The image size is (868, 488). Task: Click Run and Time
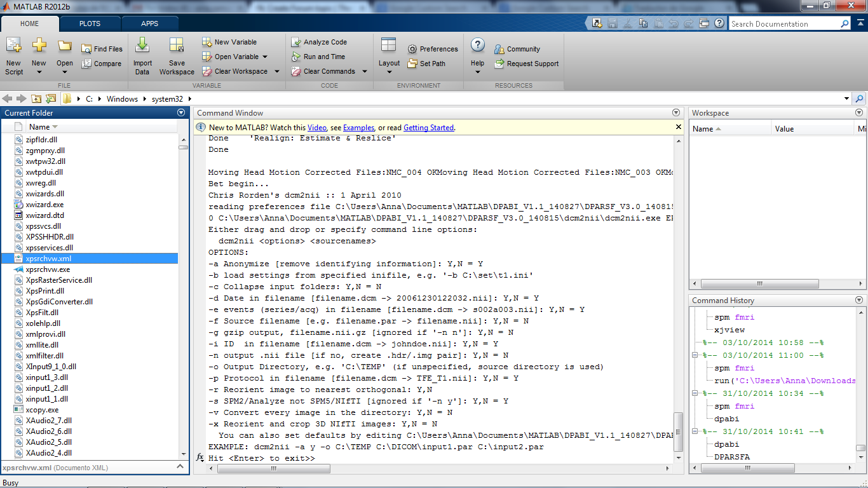click(295, 57)
